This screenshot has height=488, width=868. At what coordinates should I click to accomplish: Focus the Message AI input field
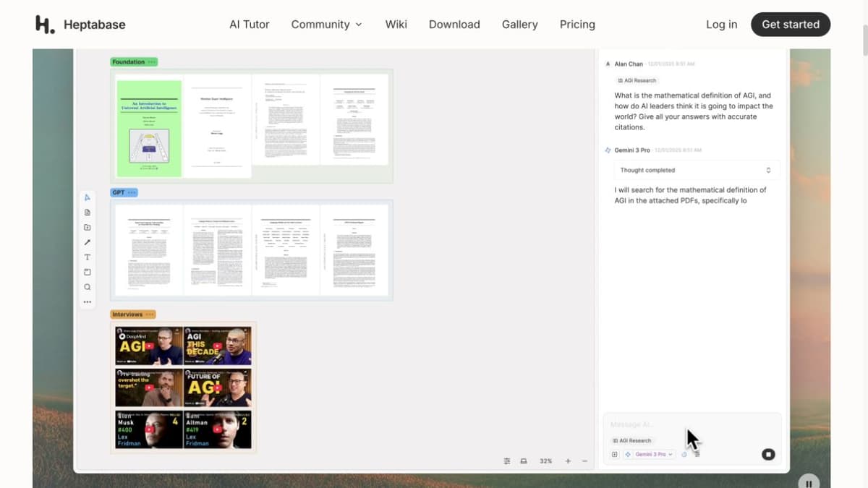tap(692, 424)
